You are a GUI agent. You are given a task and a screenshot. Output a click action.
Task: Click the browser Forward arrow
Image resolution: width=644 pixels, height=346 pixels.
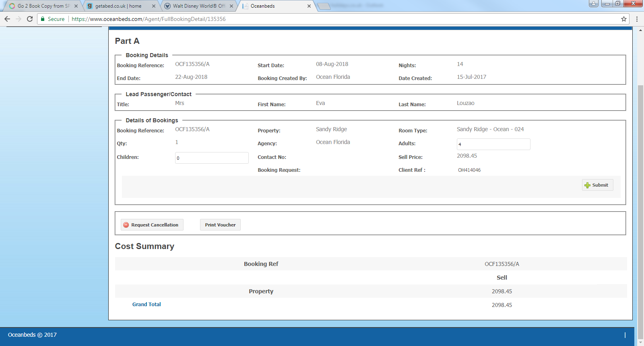click(x=19, y=19)
